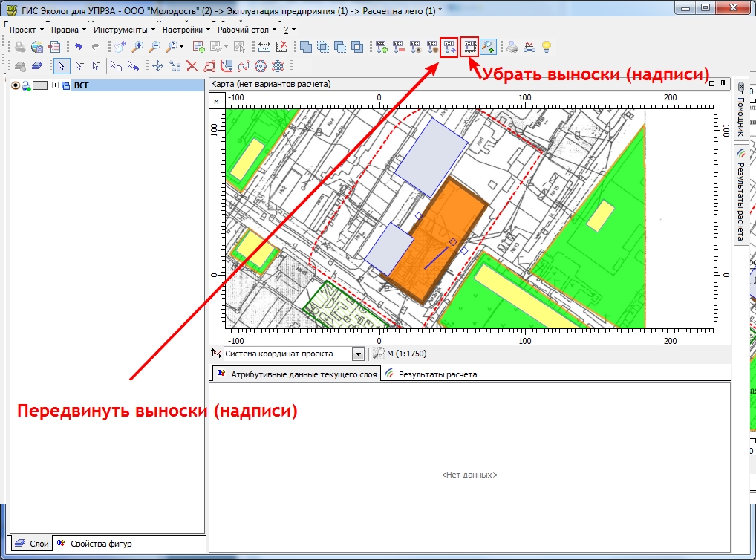Switch to Результаты расчета bottom tab
Image resolution: width=756 pixels, height=560 pixels.
coord(437,374)
